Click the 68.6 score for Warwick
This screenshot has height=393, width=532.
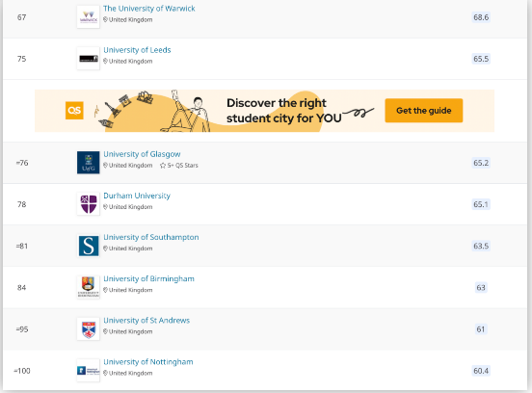tap(481, 17)
